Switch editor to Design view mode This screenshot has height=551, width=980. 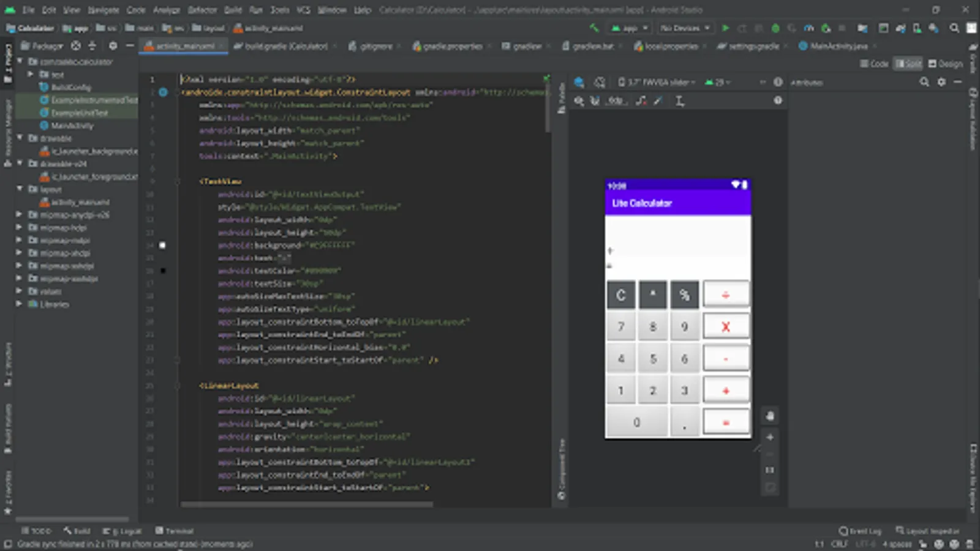coord(945,64)
